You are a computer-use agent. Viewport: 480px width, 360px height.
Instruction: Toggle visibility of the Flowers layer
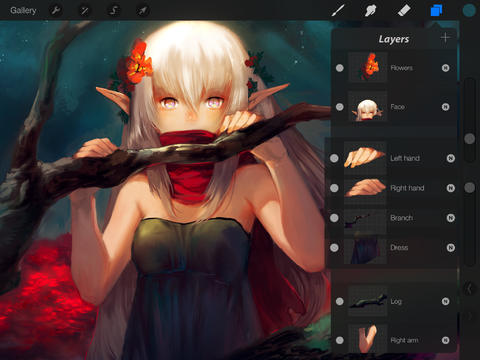click(340, 68)
